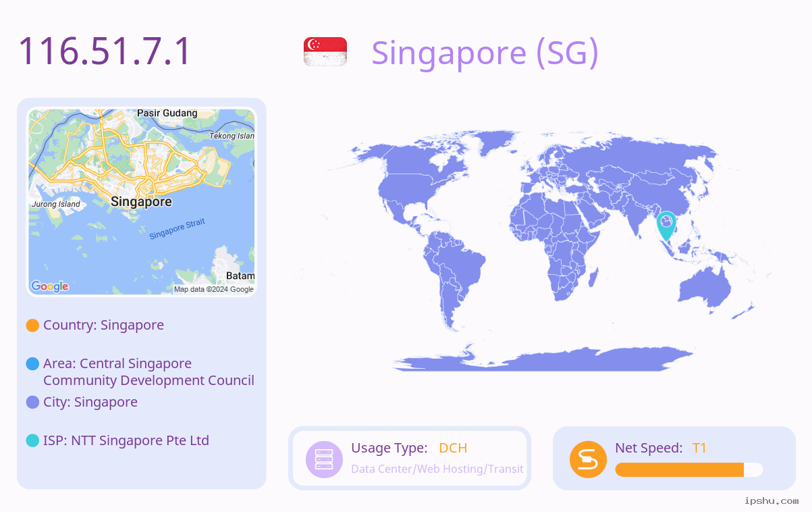The height and width of the screenshot is (512, 812).
Task: Click the blue dot beside Area
Action: tap(32, 364)
